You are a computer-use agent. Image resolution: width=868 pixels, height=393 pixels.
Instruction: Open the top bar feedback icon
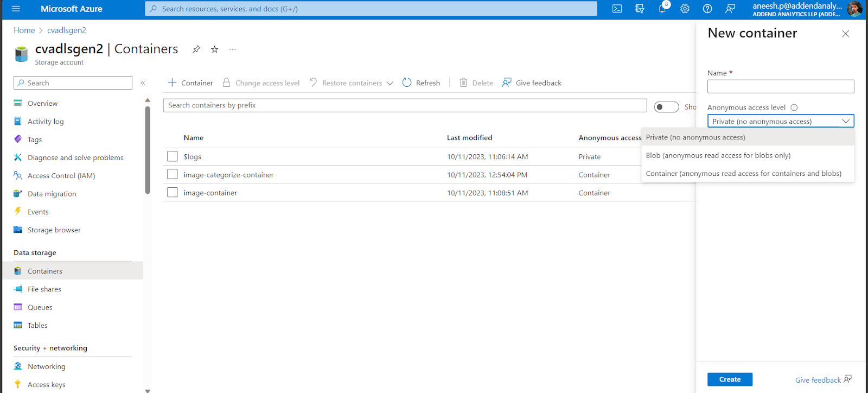coord(730,9)
